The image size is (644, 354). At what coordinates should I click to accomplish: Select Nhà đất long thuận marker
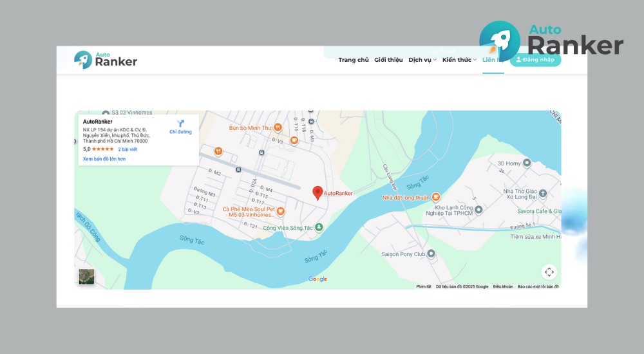[x=436, y=197]
